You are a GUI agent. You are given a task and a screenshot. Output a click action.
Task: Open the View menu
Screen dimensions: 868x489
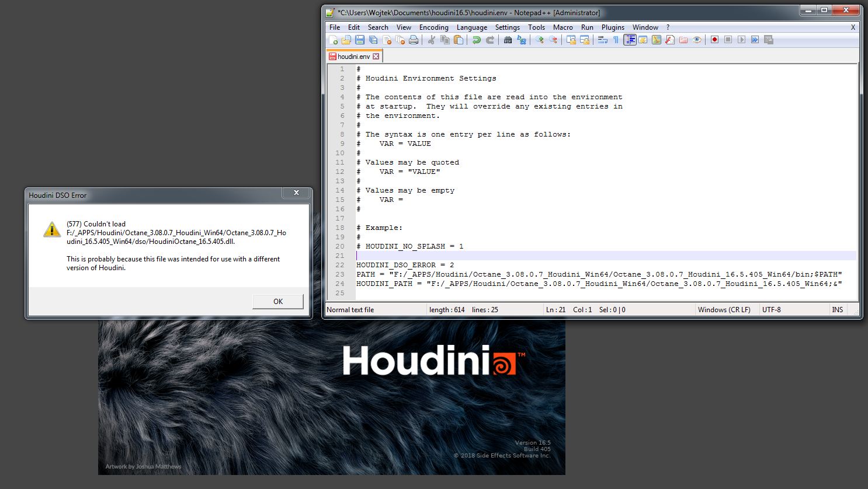[404, 27]
